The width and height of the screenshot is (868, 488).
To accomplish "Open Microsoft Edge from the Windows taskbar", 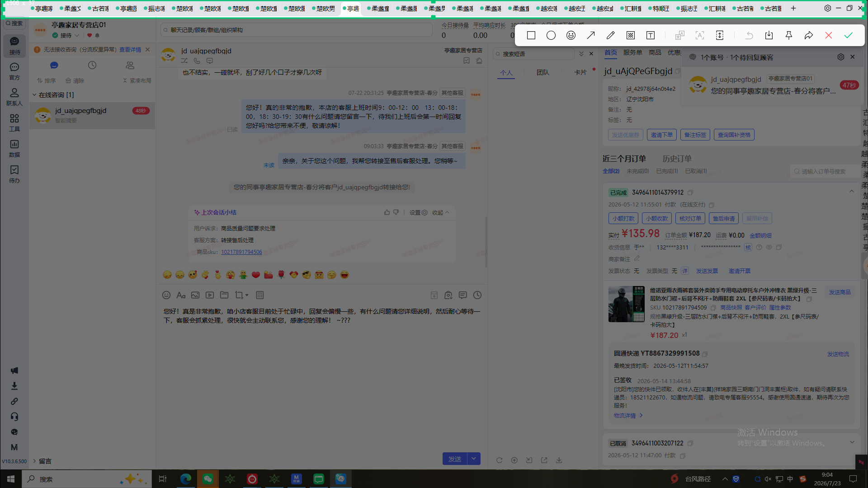I will pos(185,479).
